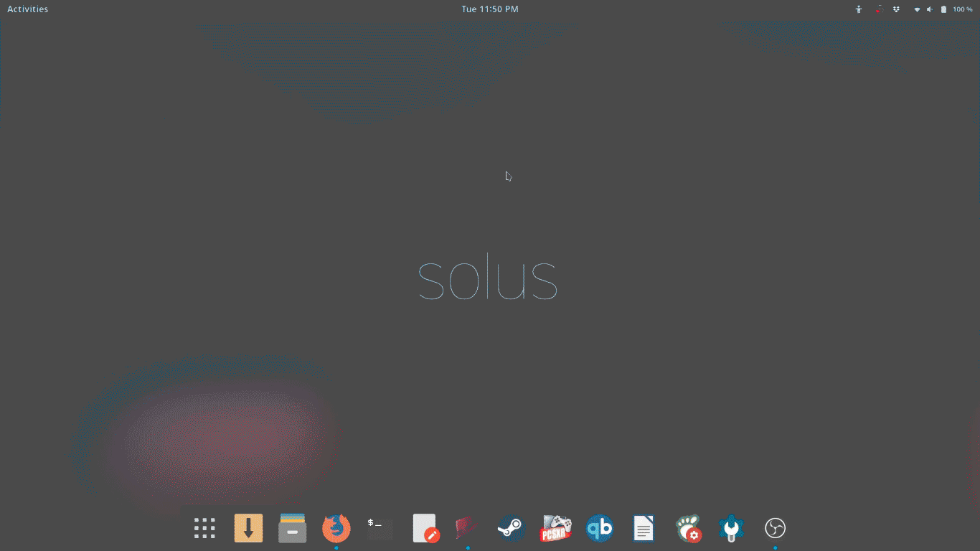Open the document editor with red pencil badge
This screenshot has width=980, height=551.
[425, 529]
